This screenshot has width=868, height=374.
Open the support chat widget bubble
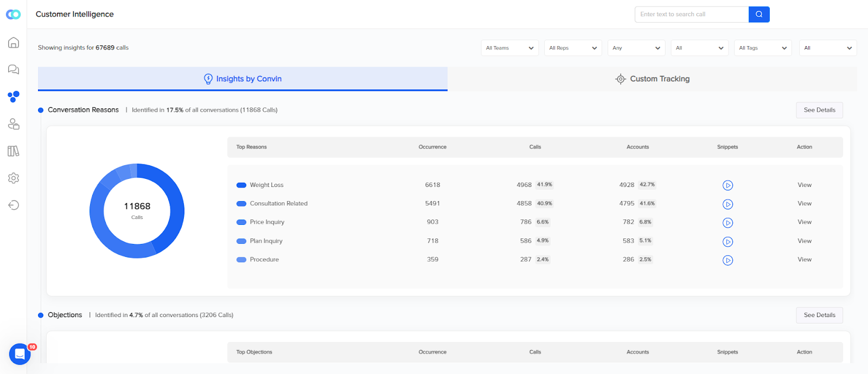click(x=20, y=354)
